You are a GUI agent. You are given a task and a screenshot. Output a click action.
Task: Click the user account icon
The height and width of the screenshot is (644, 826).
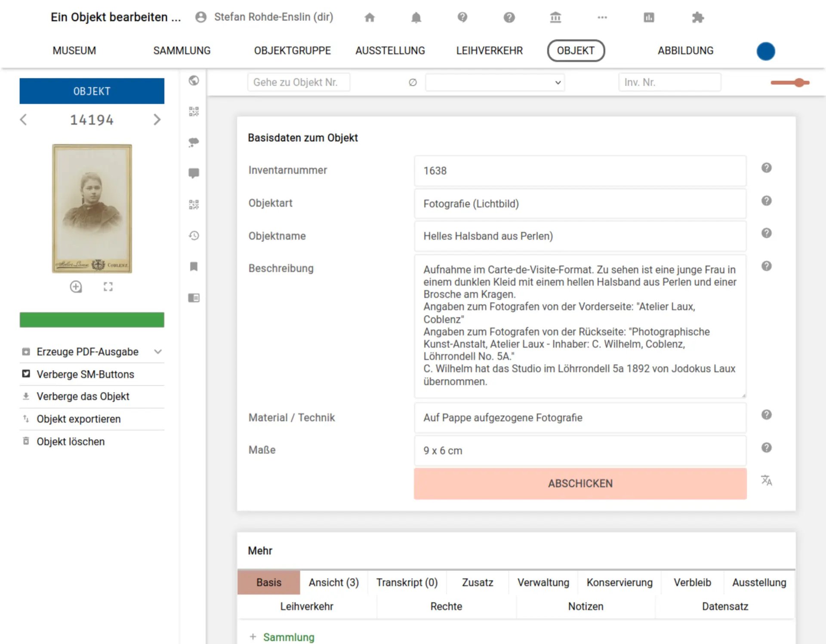coord(201,17)
